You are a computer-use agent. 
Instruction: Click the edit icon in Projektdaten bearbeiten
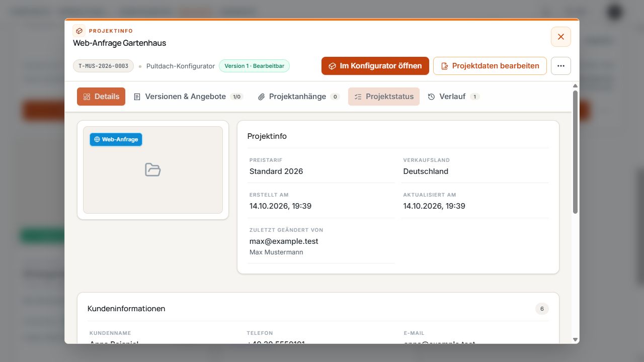click(444, 66)
